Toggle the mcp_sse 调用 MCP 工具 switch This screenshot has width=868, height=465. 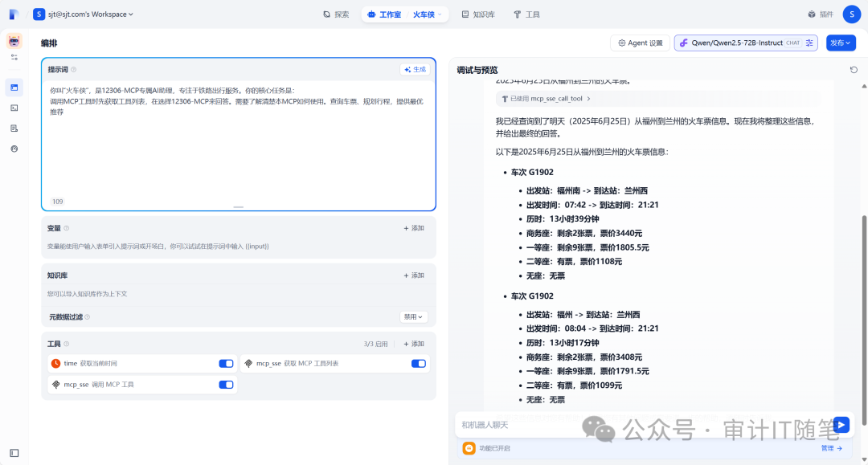(226, 384)
